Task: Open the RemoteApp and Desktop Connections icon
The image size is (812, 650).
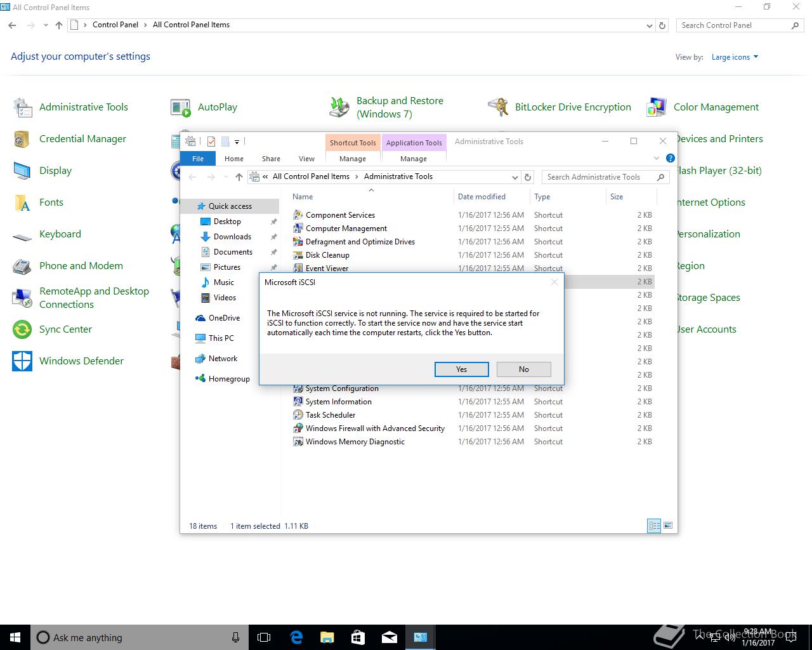Action: click(23, 298)
